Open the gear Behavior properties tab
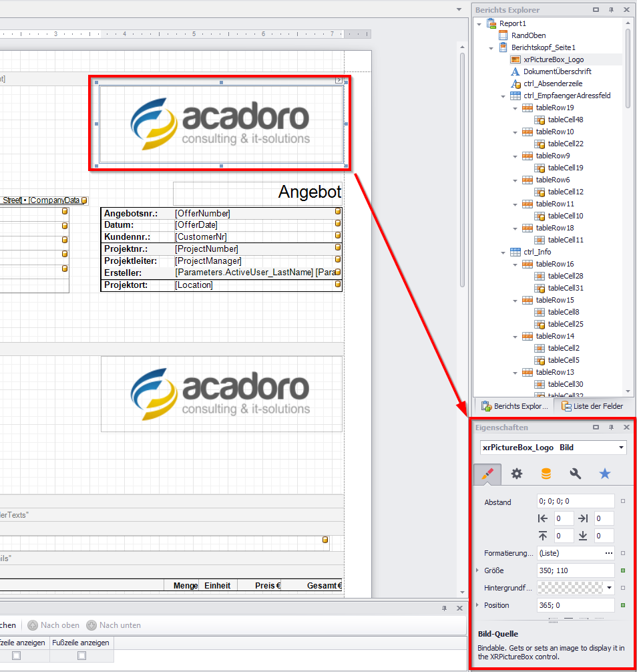The width and height of the screenshot is (637, 672). pos(517,474)
